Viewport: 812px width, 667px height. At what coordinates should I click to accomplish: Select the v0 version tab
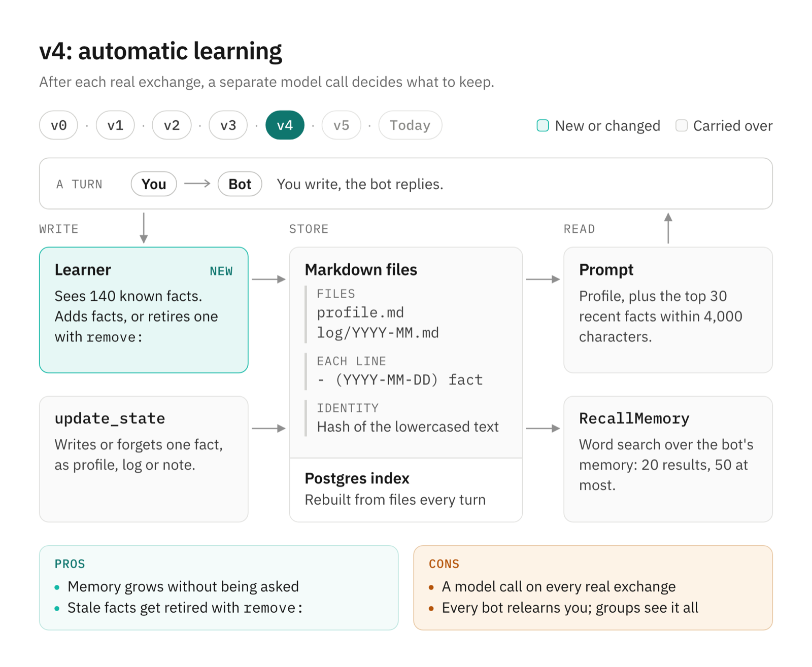click(x=58, y=125)
